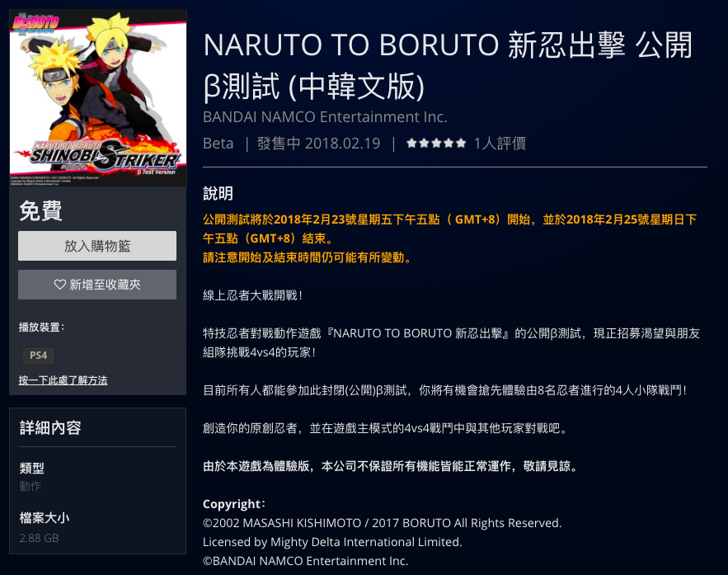Click BANDAI NAMCO Entertainment Inc. publisher name
Screen dimensions: 728x575
point(325,116)
